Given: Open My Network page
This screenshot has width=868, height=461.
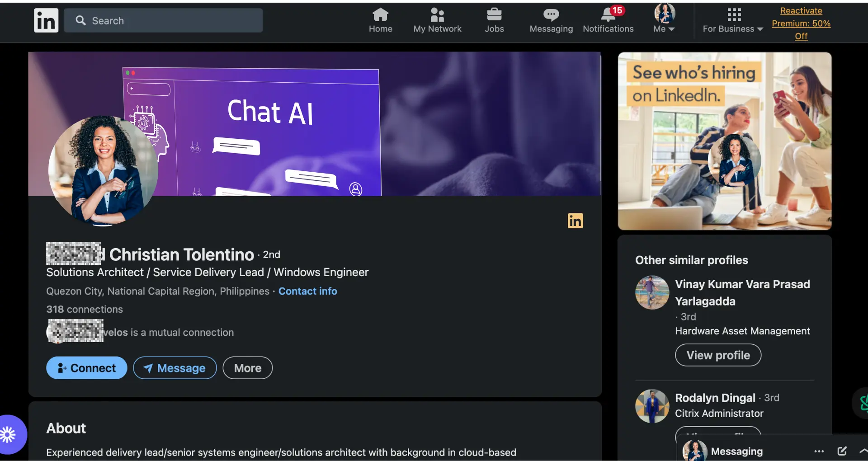Looking at the screenshot, I should coord(437,21).
